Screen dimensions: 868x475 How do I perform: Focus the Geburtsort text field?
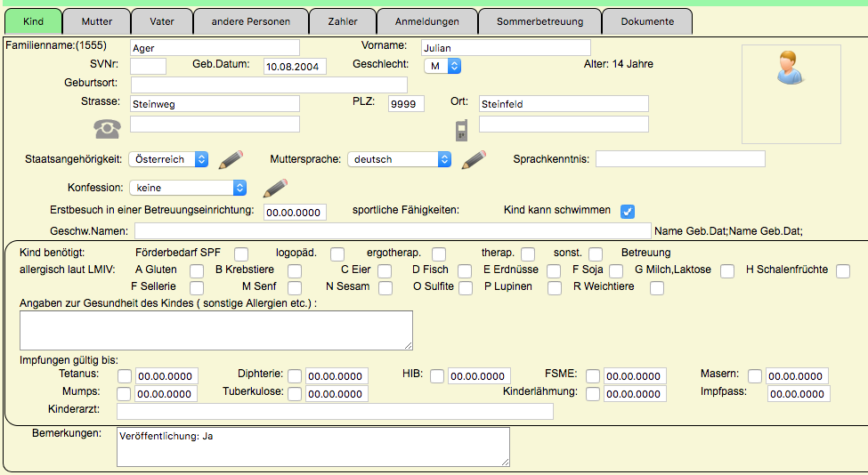pos(269,85)
